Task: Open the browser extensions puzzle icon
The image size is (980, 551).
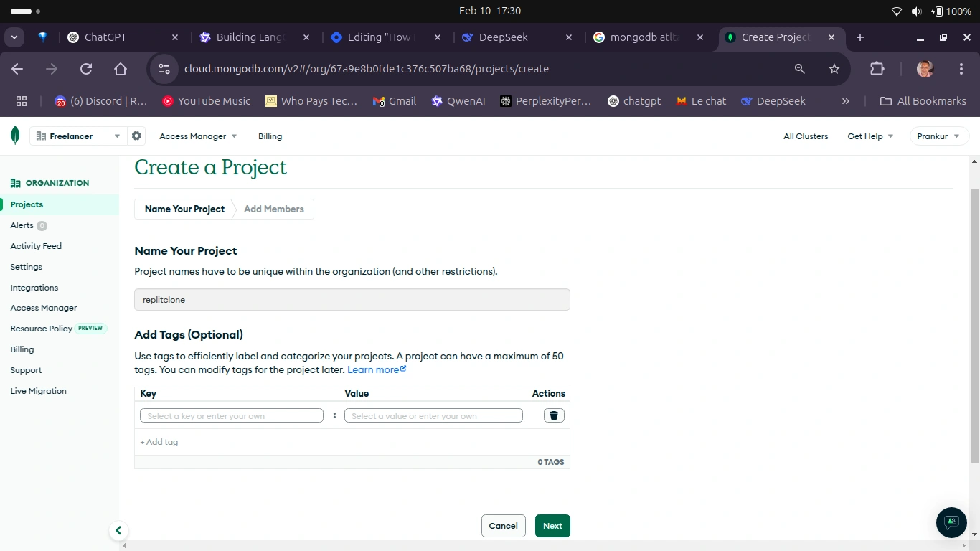Action: click(877, 69)
